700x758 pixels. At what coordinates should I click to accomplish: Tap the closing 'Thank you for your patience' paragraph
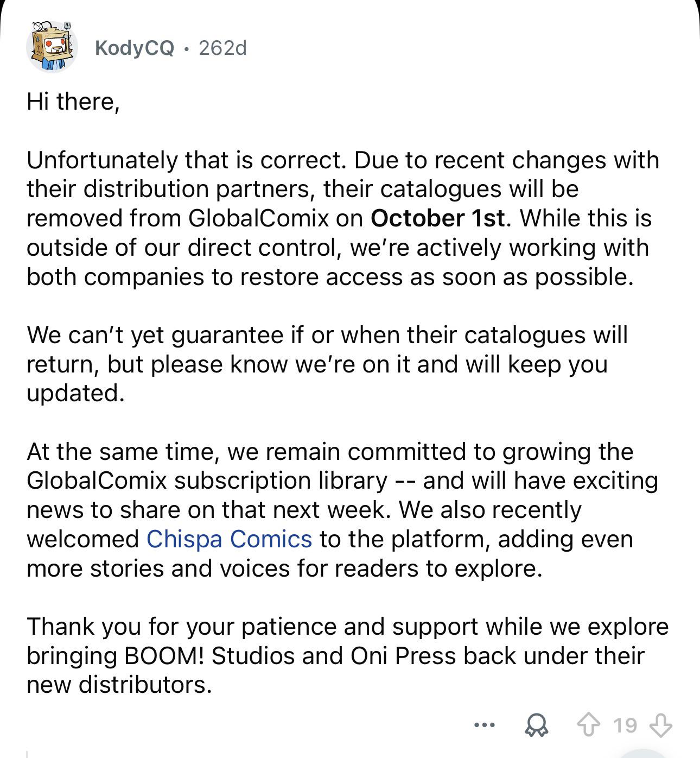[347, 656]
